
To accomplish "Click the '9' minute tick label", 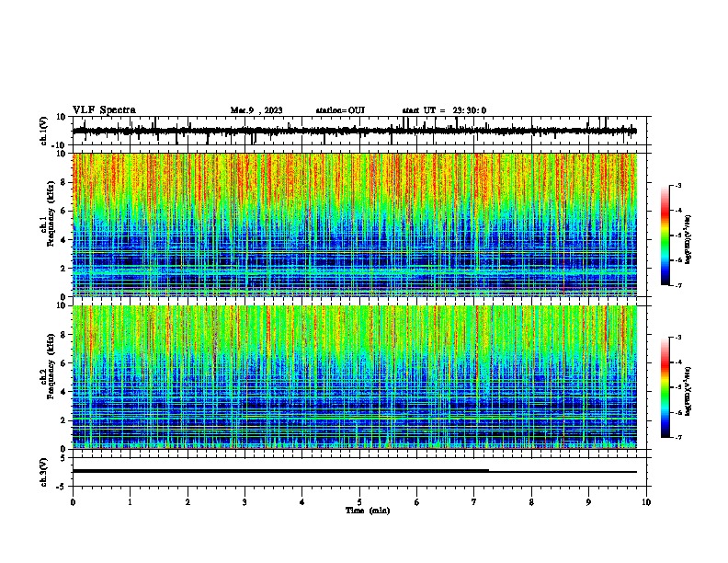I will click(588, 502).
